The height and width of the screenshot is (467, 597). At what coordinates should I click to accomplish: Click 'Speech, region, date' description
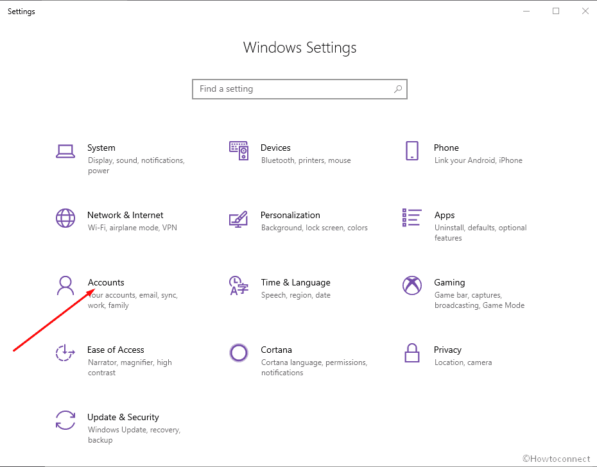pyautogui.click(x=296, y=295)
